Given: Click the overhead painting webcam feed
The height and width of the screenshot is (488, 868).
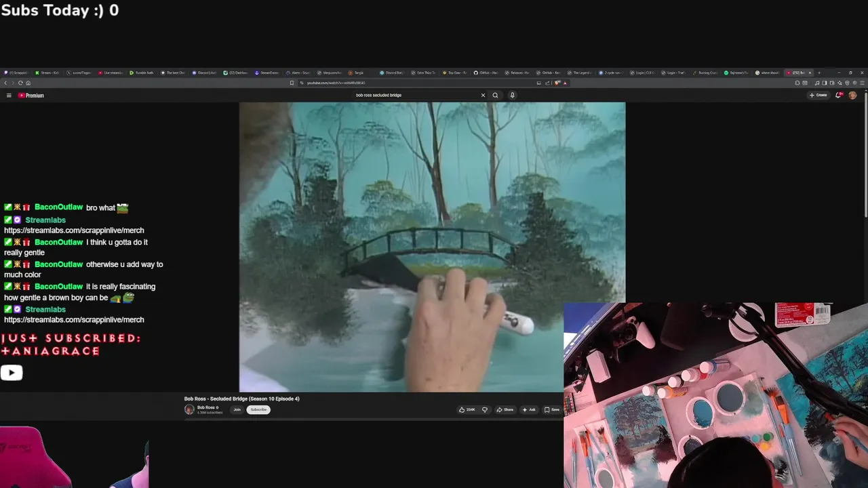Looking at the screenshot, I should click(x=715, y=395).
